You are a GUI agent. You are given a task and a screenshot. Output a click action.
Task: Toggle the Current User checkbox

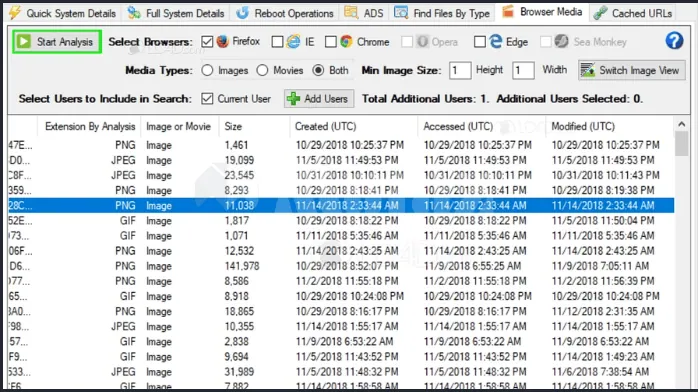207,98
